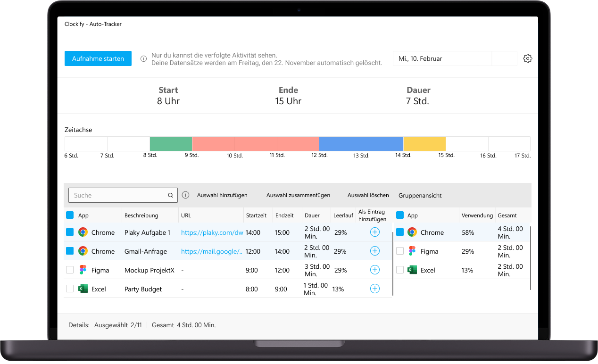Open the Mi., 10. Februar date selector
This screenshot has height=364, width=598.
[434, 58]
